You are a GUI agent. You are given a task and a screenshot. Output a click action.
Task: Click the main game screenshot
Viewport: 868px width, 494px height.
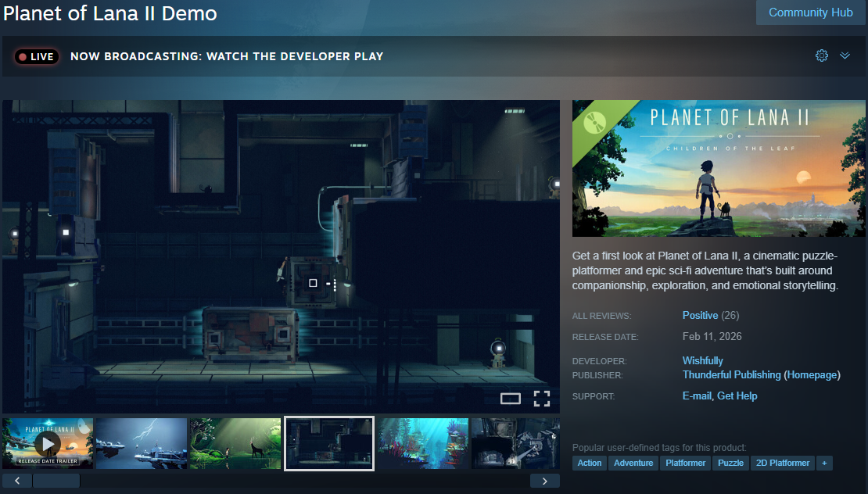[x=281, y=256]
